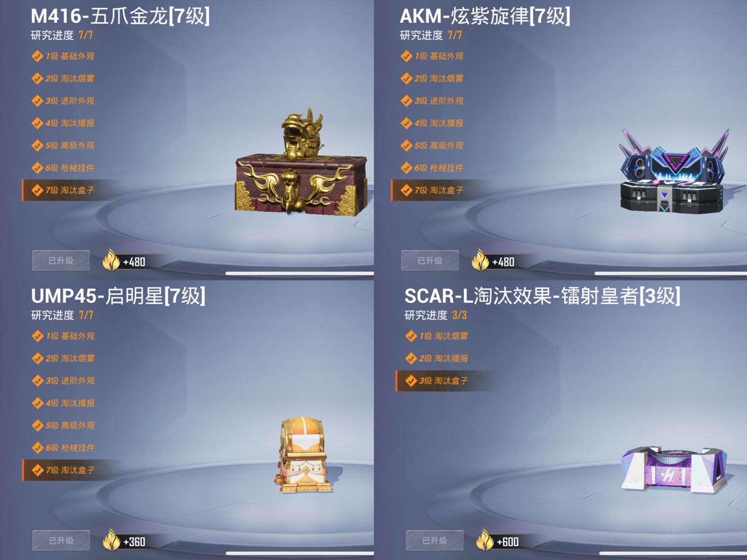747x560 pixels.
Task: Click the flame icon beside +600 in SCAR-L panel
Action: [485, 540]
